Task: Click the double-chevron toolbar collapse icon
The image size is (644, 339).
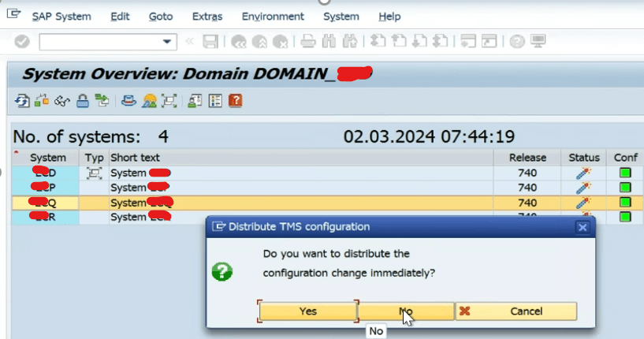Action: pyautogui.click(x=189, y=41)
